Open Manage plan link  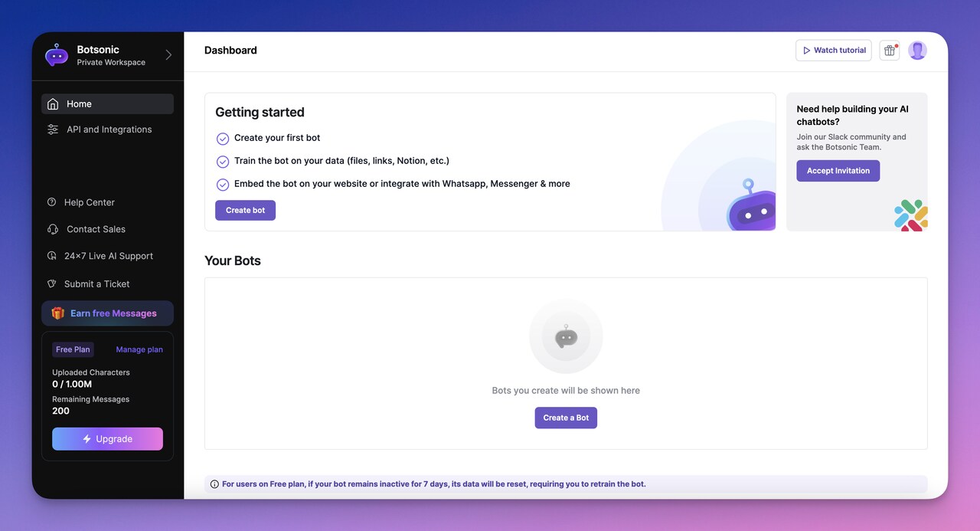139,349
